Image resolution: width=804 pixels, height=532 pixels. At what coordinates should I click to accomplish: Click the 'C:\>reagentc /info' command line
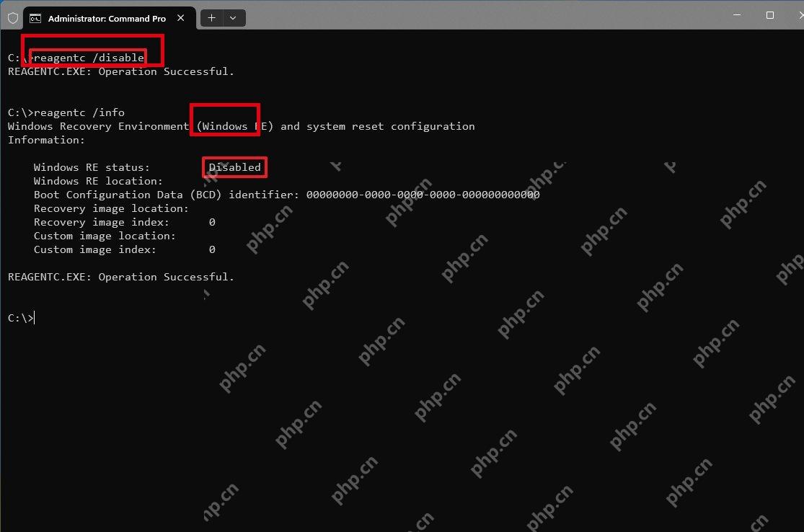coord(66,112)
